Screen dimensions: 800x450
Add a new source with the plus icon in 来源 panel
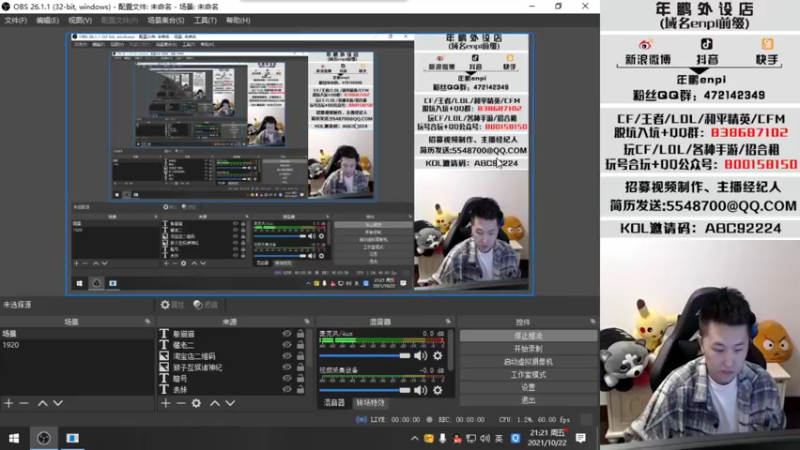(165, 403)
